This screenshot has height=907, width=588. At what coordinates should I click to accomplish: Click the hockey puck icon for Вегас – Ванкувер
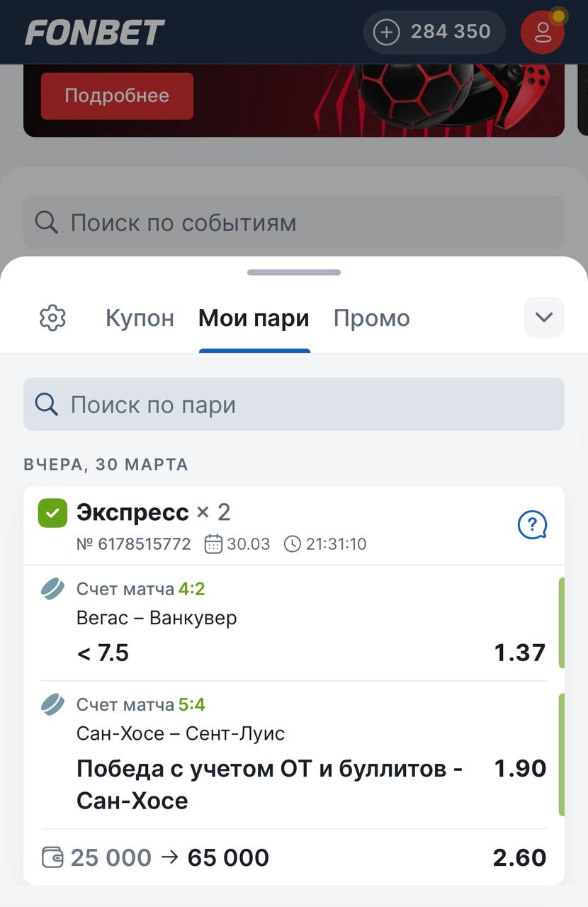click(x=52, y=589)
